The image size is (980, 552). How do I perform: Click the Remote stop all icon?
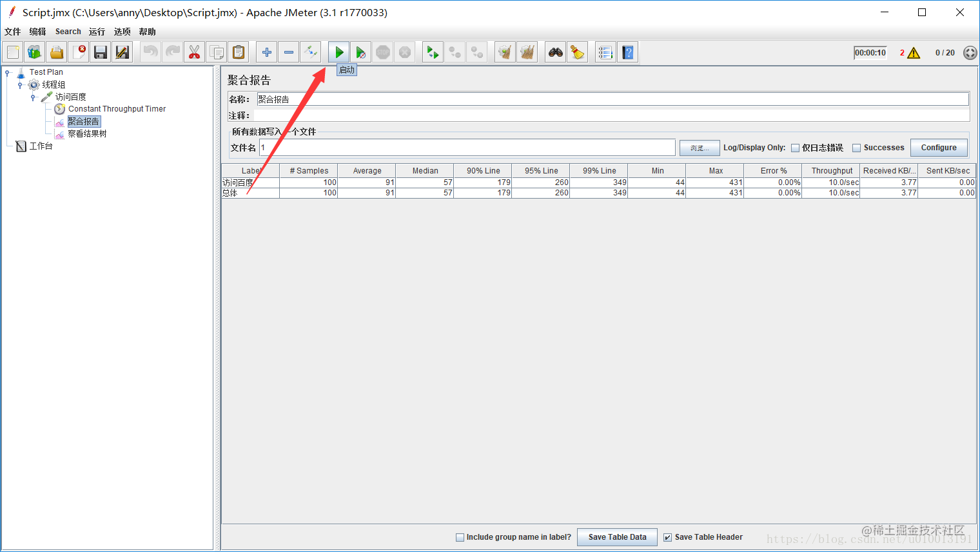click(x=455, y=52)
